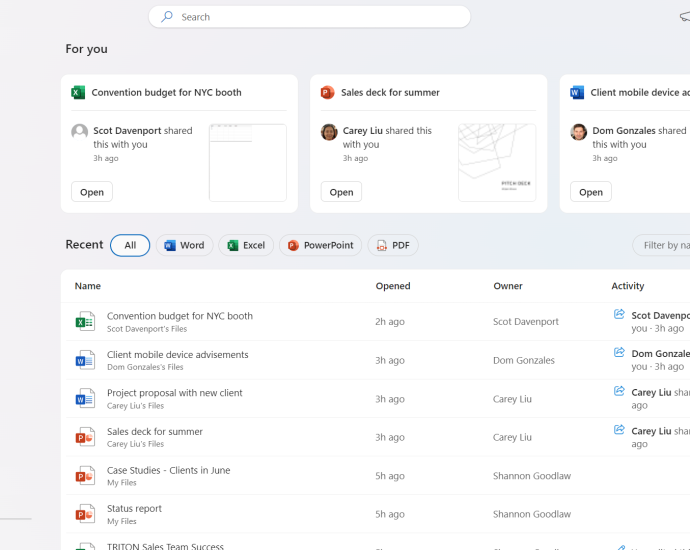Image resolution: width=690 pixels, height=550 pixels.
Task: Click Carey Liu's avatar photo
Action: click(329, 132)
